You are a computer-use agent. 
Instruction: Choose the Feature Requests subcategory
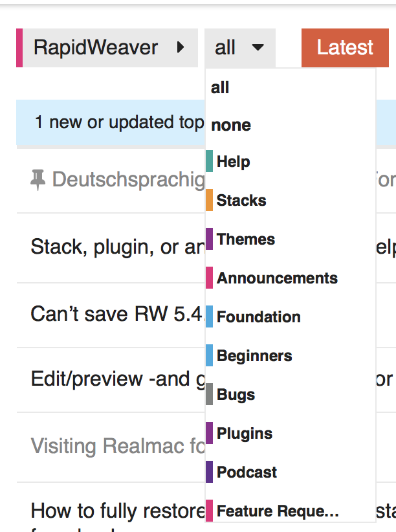click(x=278, y=511)
